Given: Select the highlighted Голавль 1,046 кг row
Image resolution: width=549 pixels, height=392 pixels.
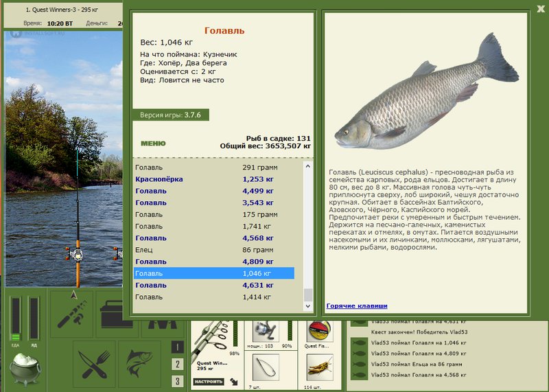Looking at the screenshot, I should click(x=214, y=274).
